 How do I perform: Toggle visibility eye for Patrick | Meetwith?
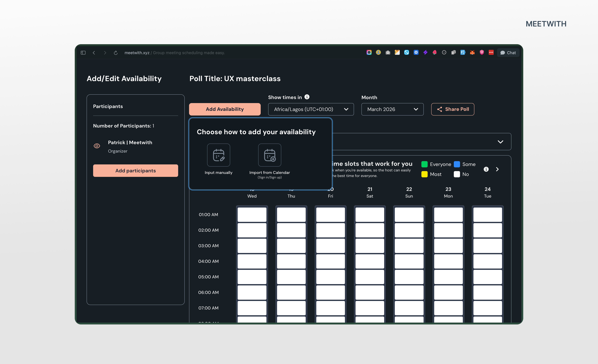pos(97,146)
